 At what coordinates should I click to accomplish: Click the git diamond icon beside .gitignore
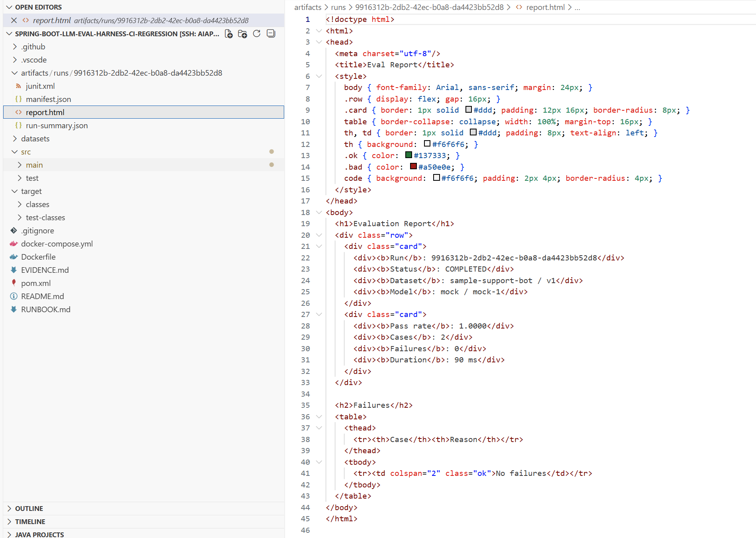click(x=14, y=231)
